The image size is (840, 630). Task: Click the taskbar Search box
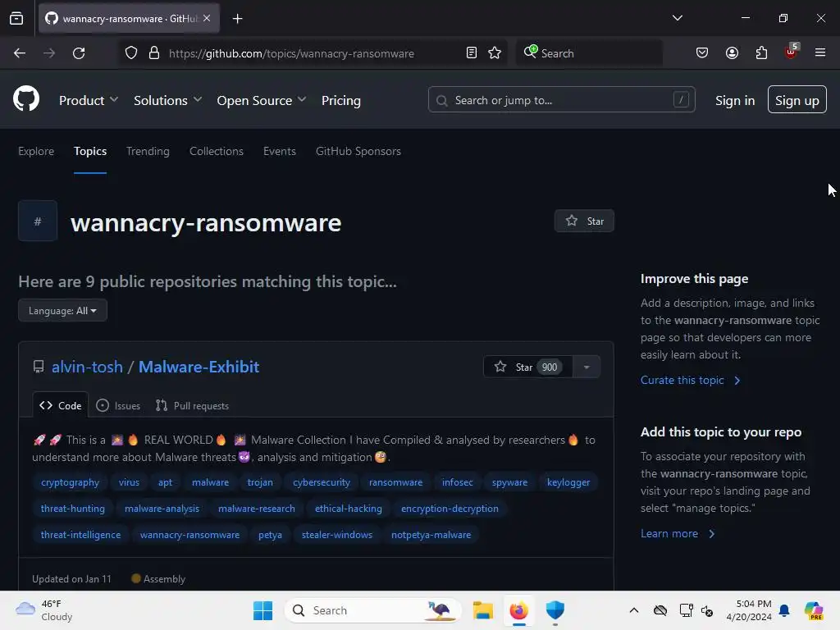click(373, 610)
